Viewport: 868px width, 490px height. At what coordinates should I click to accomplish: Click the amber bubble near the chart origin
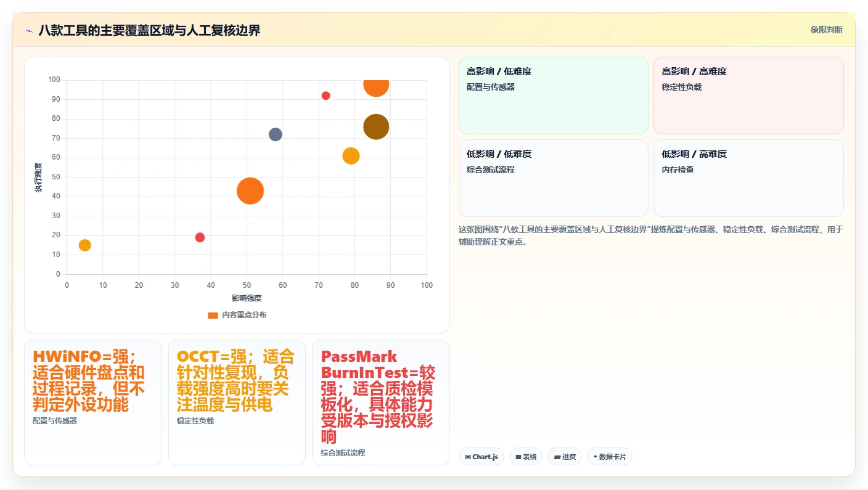tap(85, 245)
